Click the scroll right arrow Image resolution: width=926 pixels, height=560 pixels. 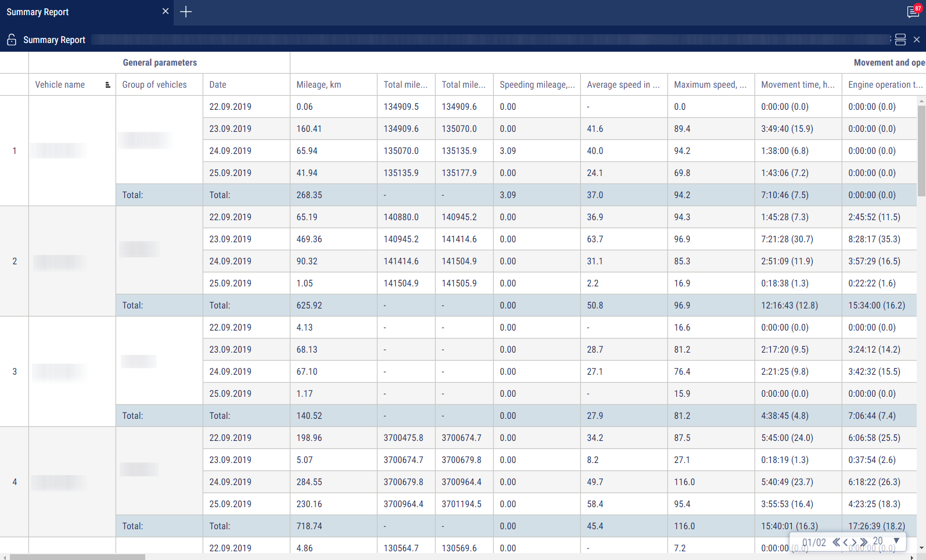click(913, 557)
